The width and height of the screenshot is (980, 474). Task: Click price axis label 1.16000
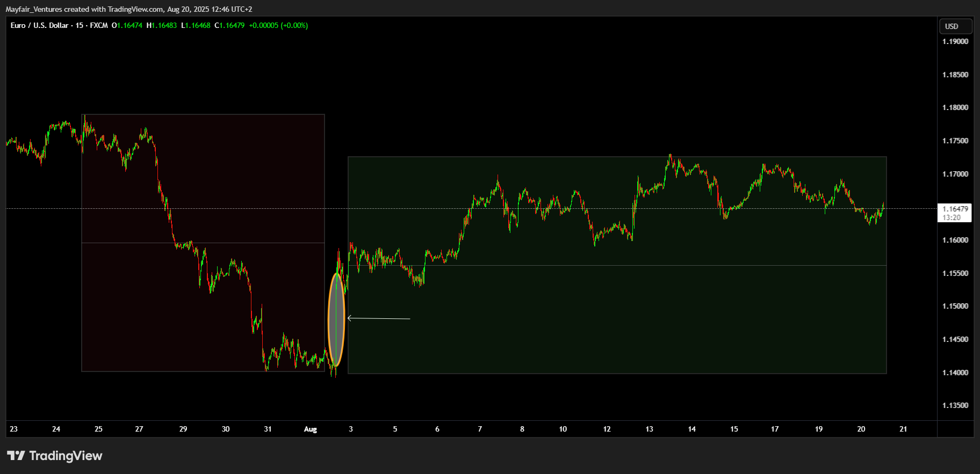[x=955, y=240]
